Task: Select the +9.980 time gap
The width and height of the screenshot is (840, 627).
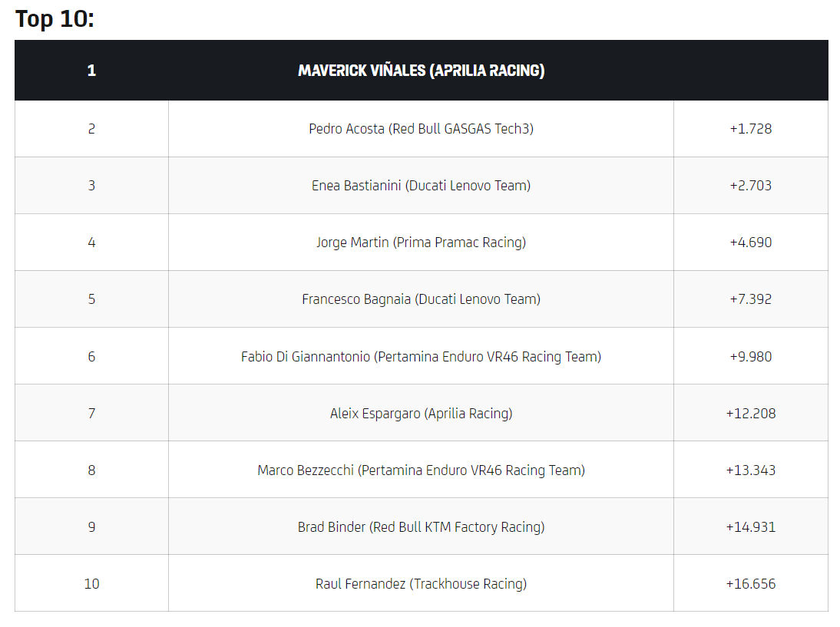Action: click(x=750, y=356)
